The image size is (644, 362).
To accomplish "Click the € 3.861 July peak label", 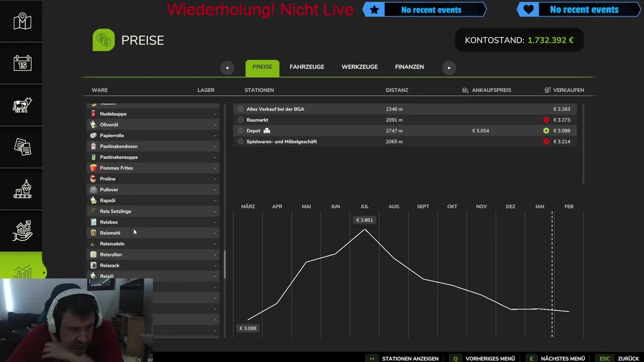I will pyautogui.click(x=365, y=220).
